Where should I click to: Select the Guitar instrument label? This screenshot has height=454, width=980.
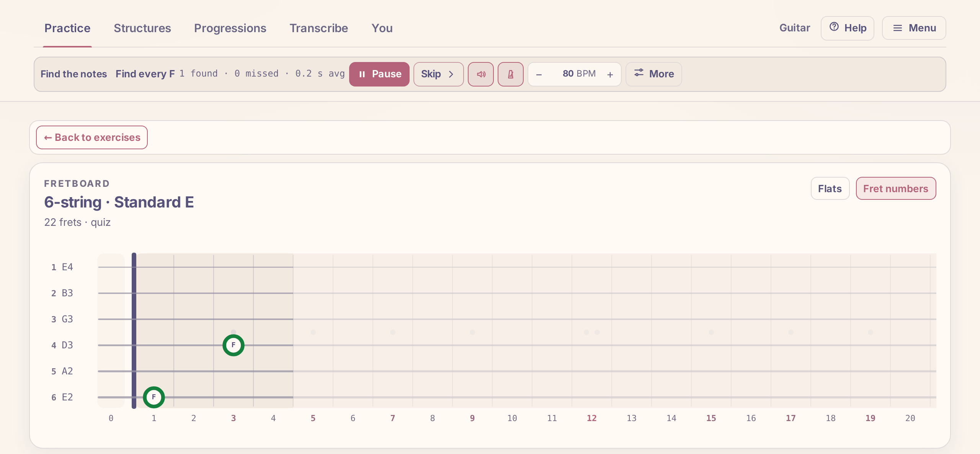click(x=794, y=28)
